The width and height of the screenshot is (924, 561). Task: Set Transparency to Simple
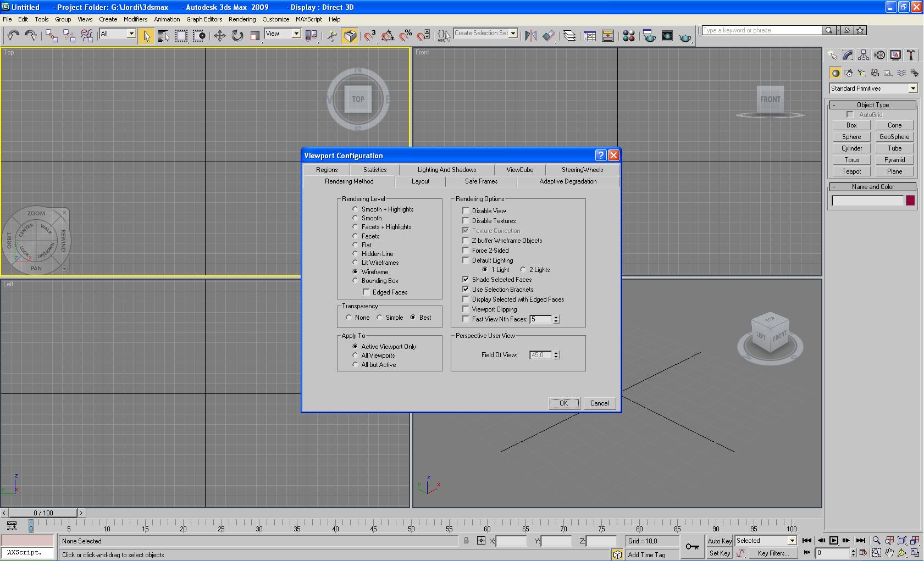(x=390, y=318)
